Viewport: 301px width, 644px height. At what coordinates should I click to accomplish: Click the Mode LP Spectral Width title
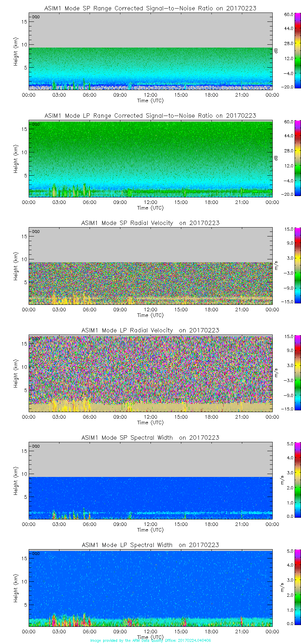[150, 545]
